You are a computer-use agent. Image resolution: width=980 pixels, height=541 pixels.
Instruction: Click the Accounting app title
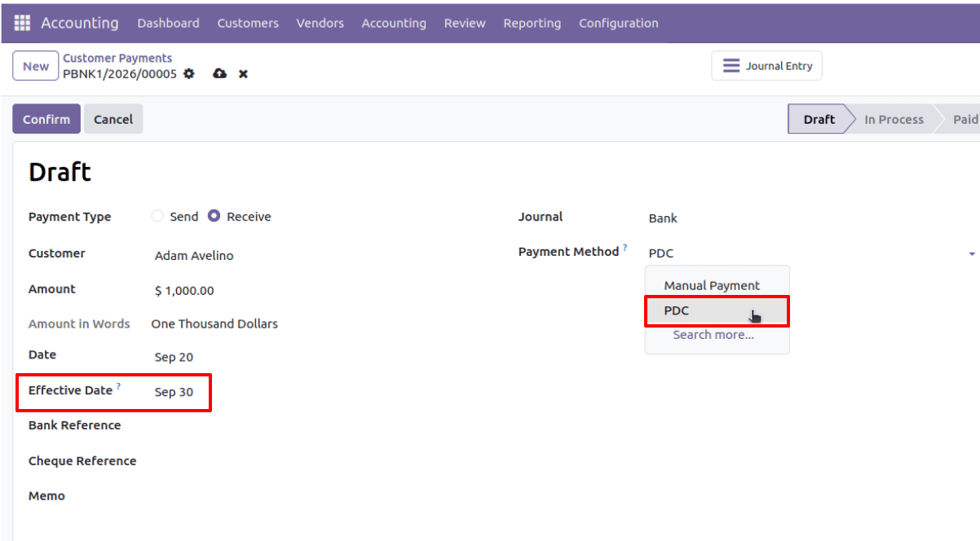pyautogui.click(x=80, y=23)
